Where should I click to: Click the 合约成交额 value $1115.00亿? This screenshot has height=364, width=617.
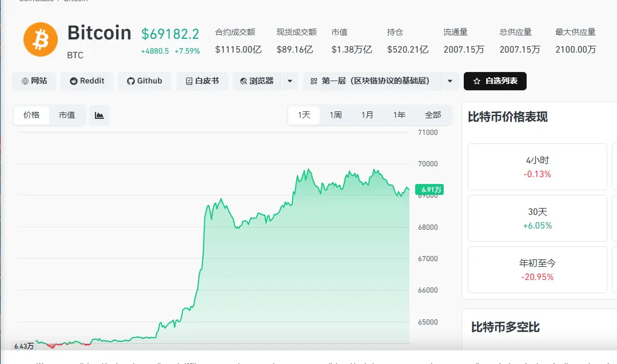click(x=238, y=50)
